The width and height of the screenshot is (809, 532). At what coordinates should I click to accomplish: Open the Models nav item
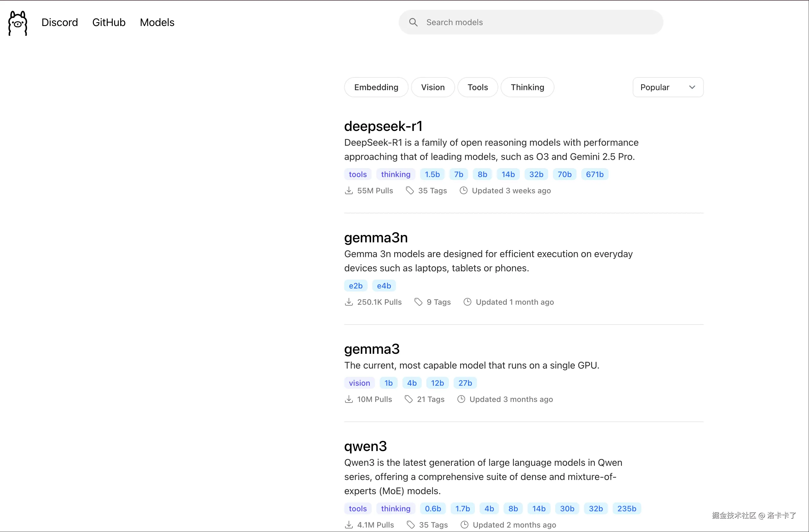point(157,22)
